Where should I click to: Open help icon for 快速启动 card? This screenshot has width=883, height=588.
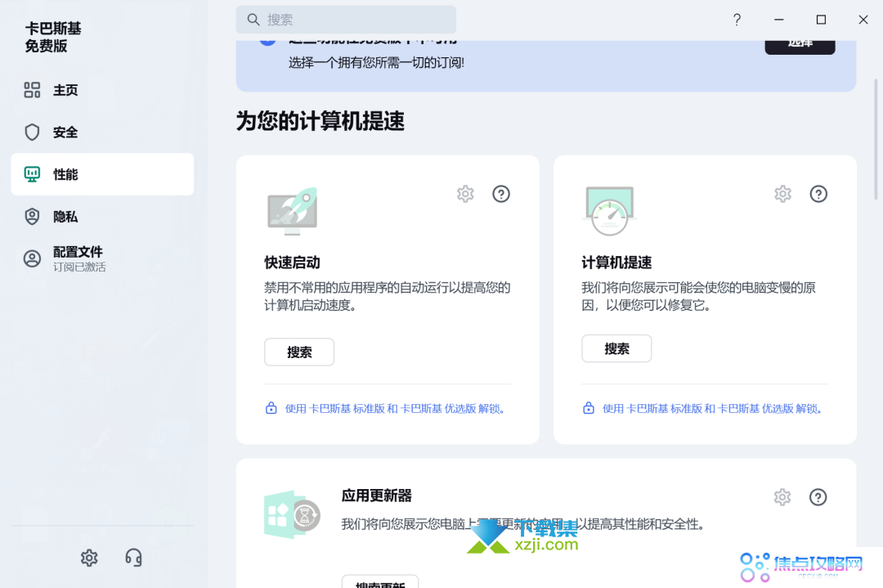[501, 194]
